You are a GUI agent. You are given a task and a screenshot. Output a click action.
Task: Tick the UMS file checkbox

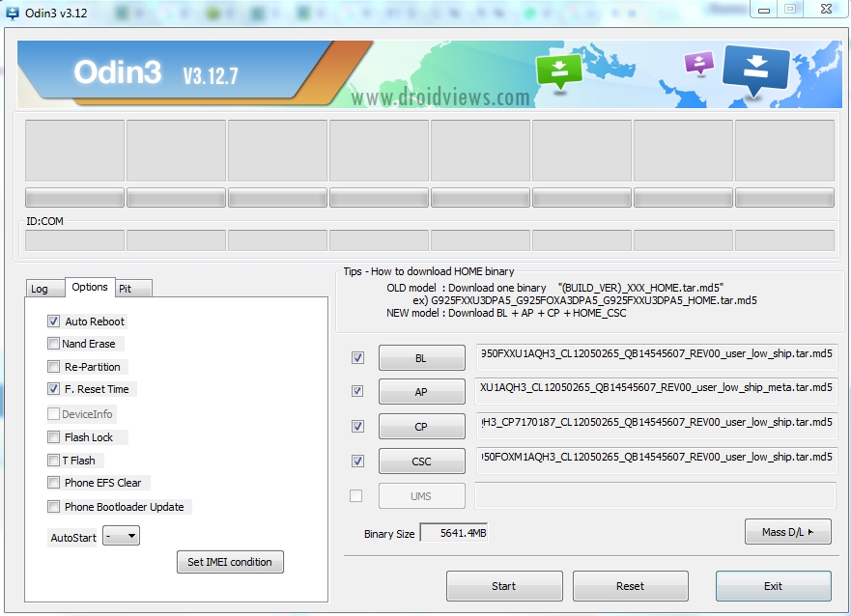pyautogui.click(x=356, y=495)
